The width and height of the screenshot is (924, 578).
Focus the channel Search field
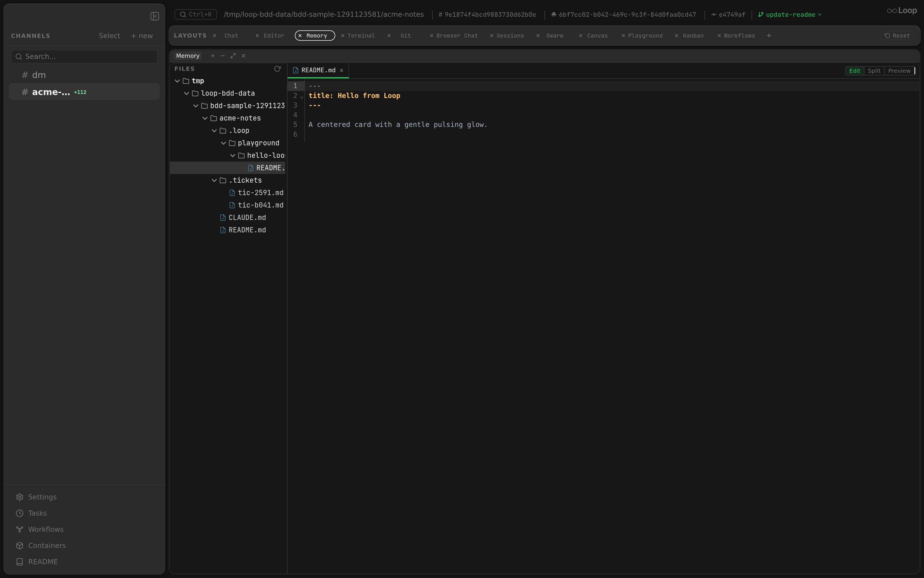pyautogui.click(x=84, y=57)
